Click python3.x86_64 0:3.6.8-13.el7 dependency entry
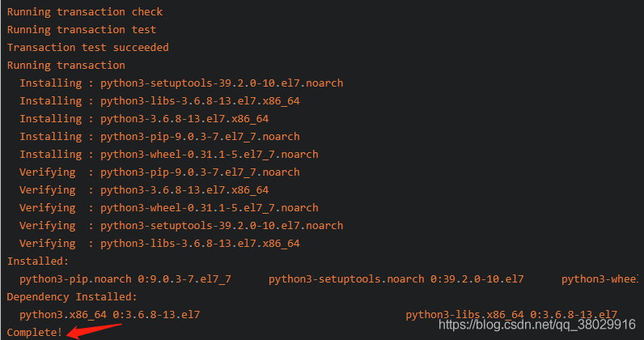This screenshot has width=644, height=340. pos(110,315)
